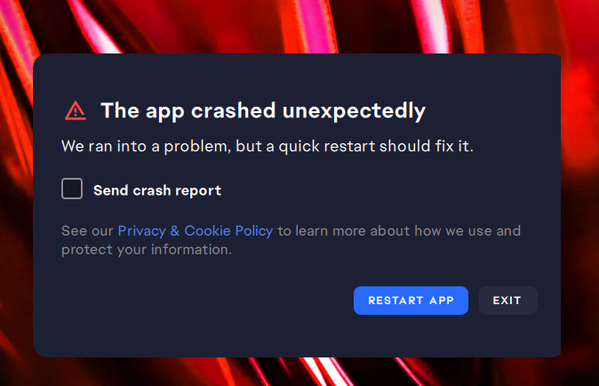Click the red warning triangle icon
This screenshot has height=386, width=599.
[x=76, y=111]
